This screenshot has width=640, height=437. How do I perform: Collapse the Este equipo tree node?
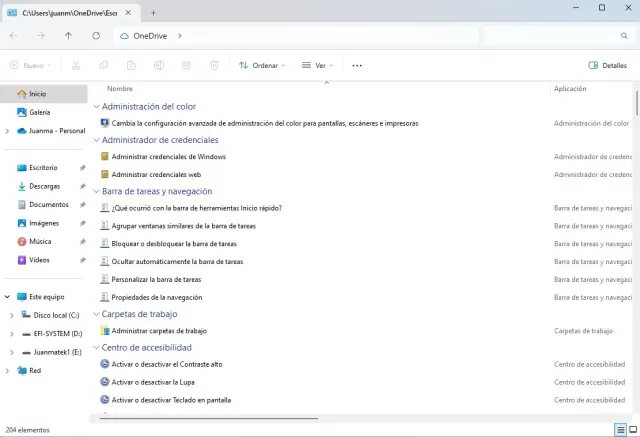click(x=8, y=297)
